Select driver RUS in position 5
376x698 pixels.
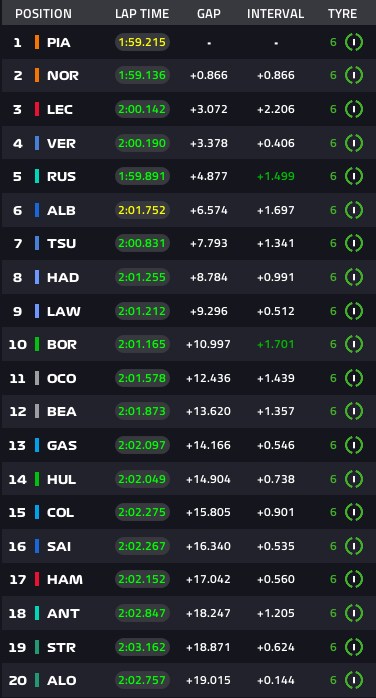61,177
